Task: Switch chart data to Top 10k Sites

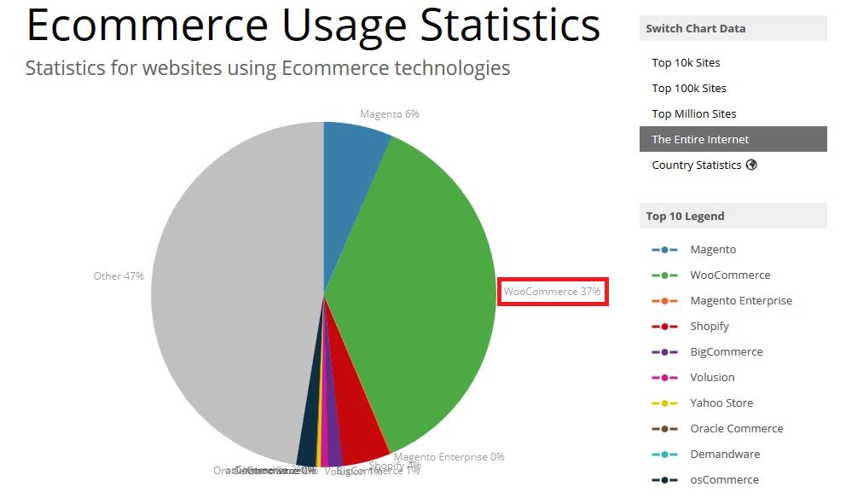Action: pyautogui.click(x=686, y=62)
